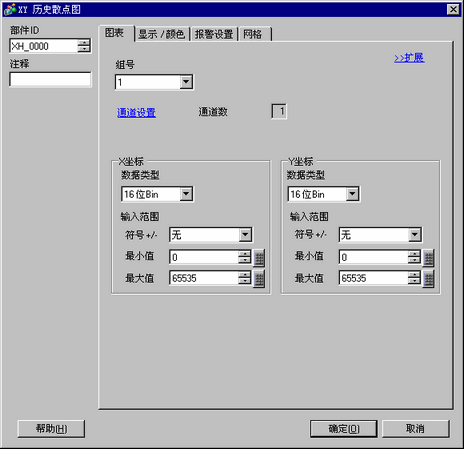The width and height of the screenshot is (464, 449).
Task: Click the 帮助(H) button
Action: click(51, 429)
